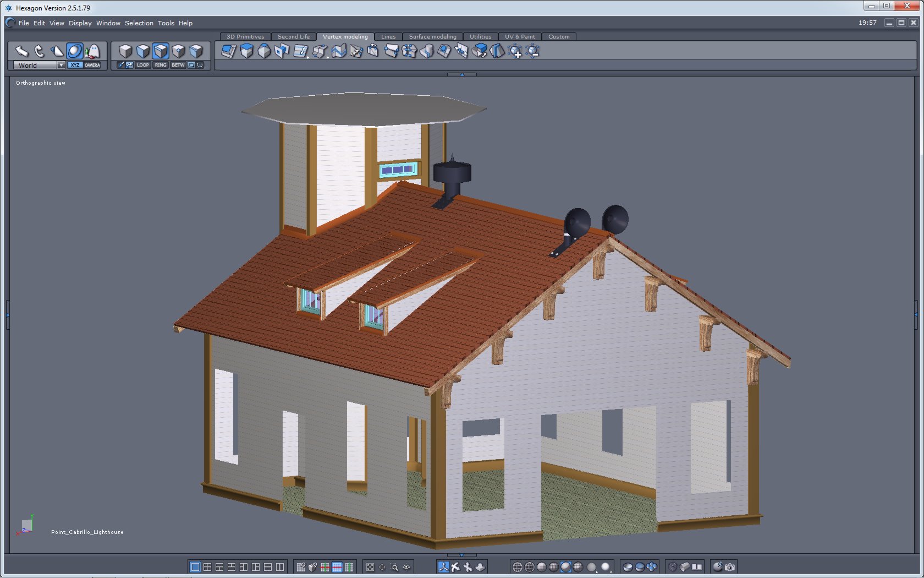924x578 pixels.
Task: Switch to four-view quad layout
Action: pyautogui.click(x=207, y=567)
